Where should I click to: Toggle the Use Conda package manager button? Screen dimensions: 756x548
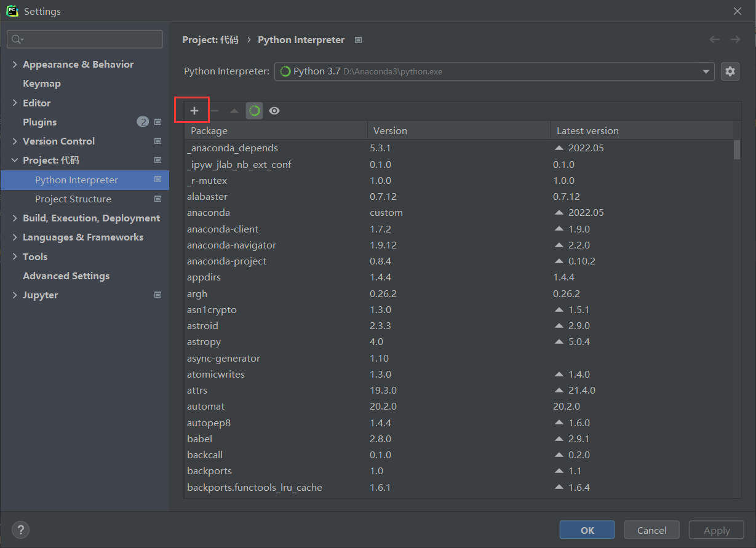click(x=254, y=111)
